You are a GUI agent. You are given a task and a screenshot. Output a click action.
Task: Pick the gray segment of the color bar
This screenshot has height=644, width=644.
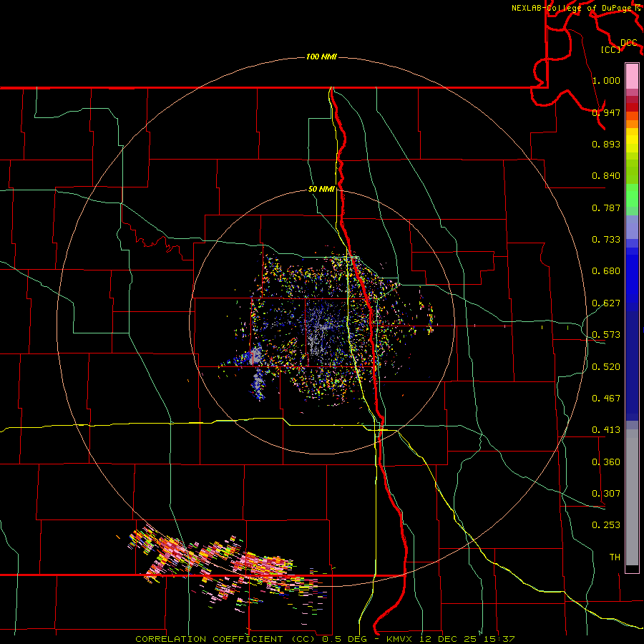[x=632, y=497]
